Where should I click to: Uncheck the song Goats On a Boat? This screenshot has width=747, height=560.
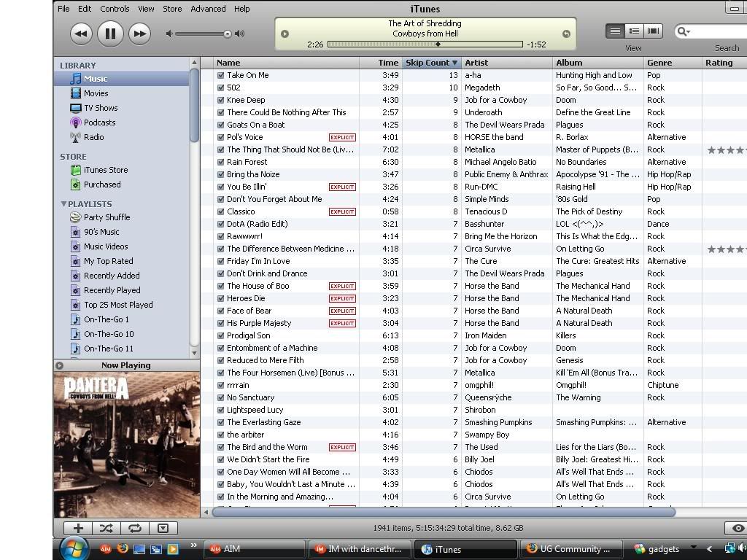[x=220, y=125]
